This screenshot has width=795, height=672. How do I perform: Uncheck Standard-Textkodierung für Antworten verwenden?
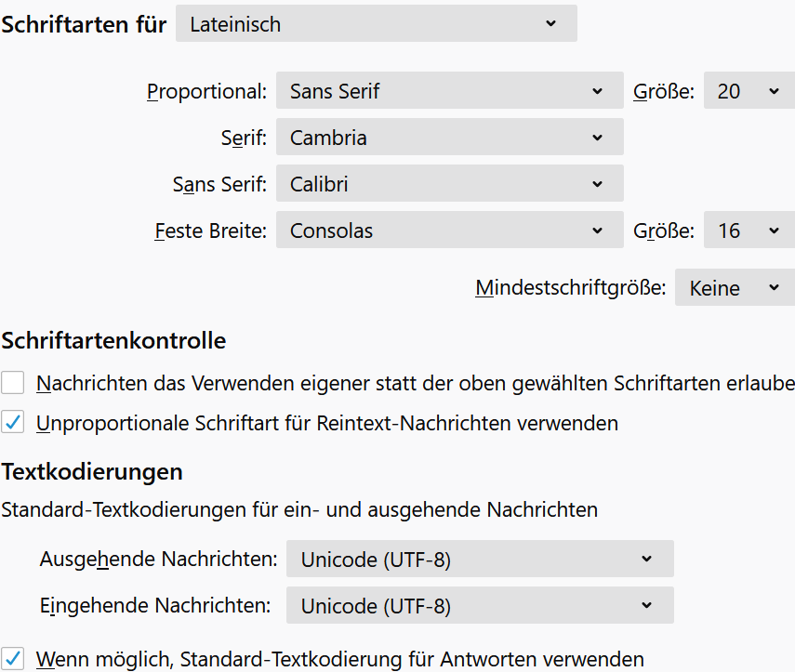pyautogui.click(x=13, y=659)
